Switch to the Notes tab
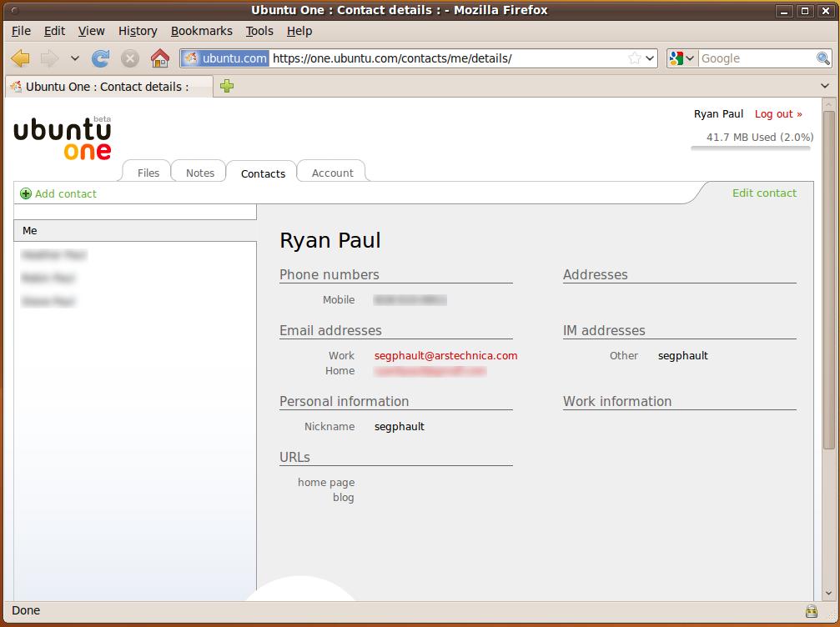 pyautogui.click(x=200, y=173)
